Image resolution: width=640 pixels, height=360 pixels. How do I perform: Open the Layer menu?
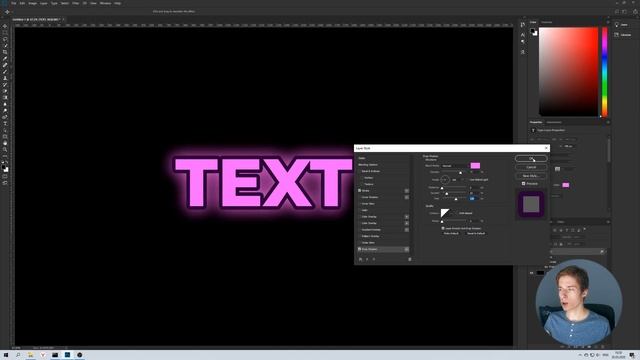pyautogui.click(x=44, y=3)
